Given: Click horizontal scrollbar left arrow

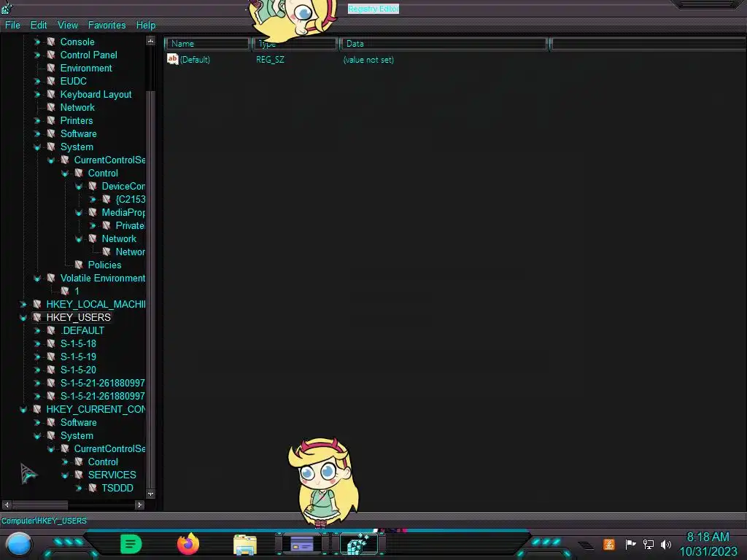Looking at the screenshot, I should pyautogui.click(x=7, y=505).
